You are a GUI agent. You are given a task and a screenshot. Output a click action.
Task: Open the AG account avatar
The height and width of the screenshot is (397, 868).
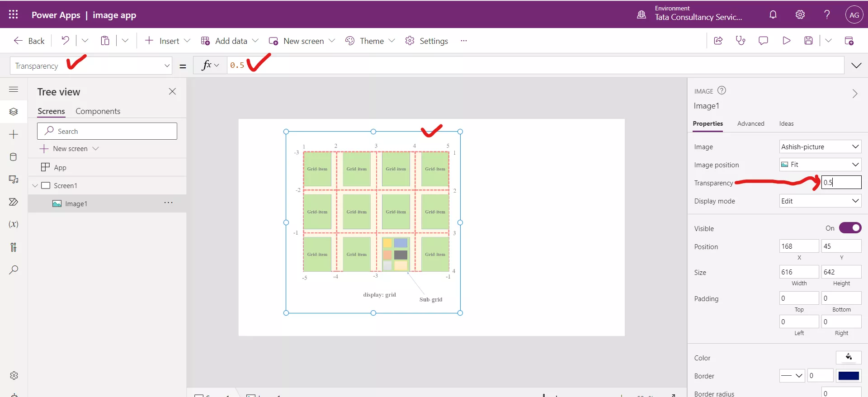click(854, 14)
